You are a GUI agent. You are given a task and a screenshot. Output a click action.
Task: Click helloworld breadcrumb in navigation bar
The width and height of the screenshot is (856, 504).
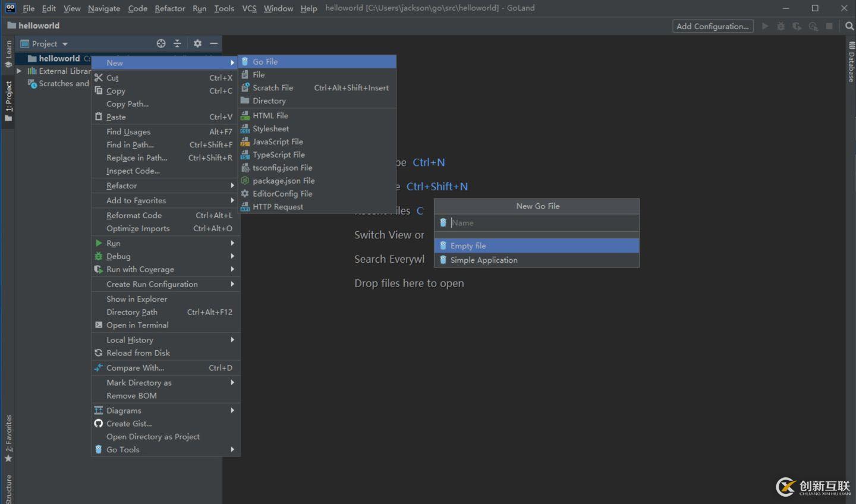coord(33,26)
